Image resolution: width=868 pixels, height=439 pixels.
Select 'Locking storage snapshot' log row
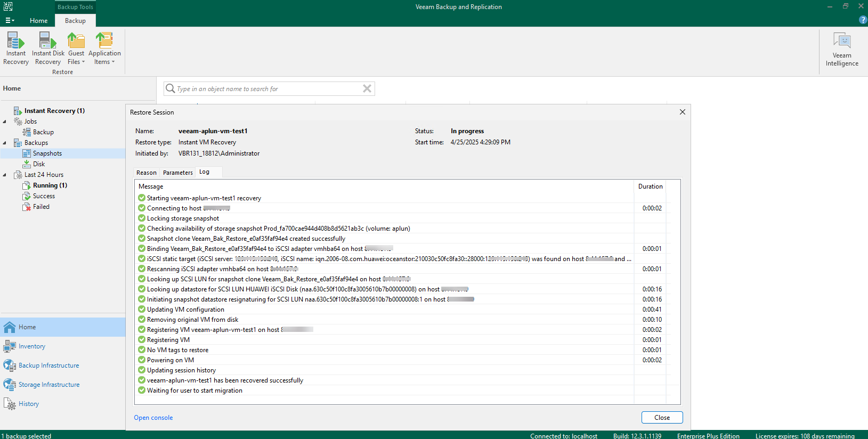403,218
